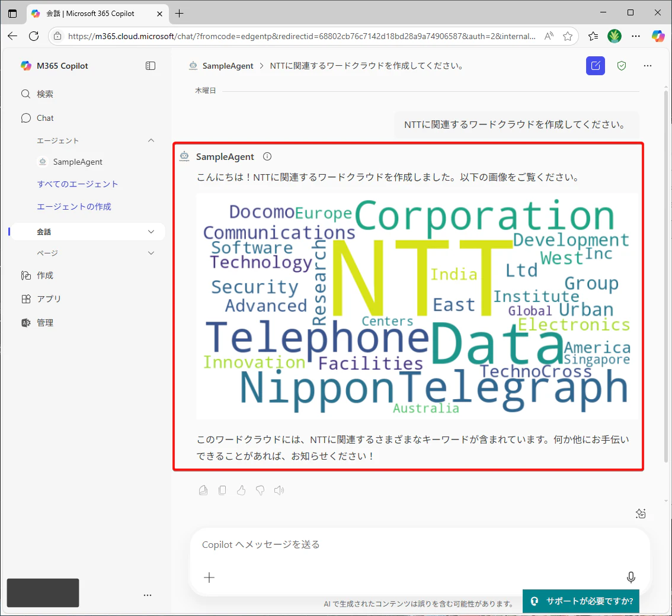Click the user message about NTT word cloud
672x616 pixels.
coord(516,124)
